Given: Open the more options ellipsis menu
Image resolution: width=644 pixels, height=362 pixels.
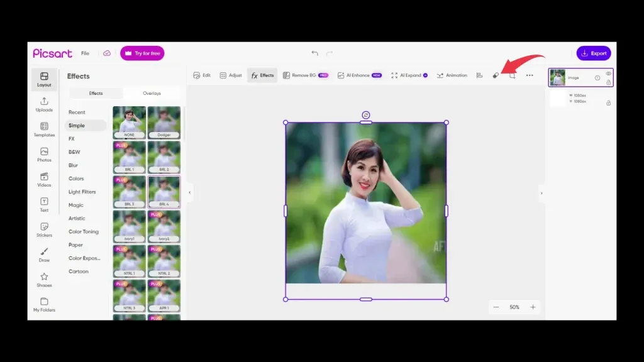Looking at the screenshot, I should pyautogui.click(x=530, y=75).
